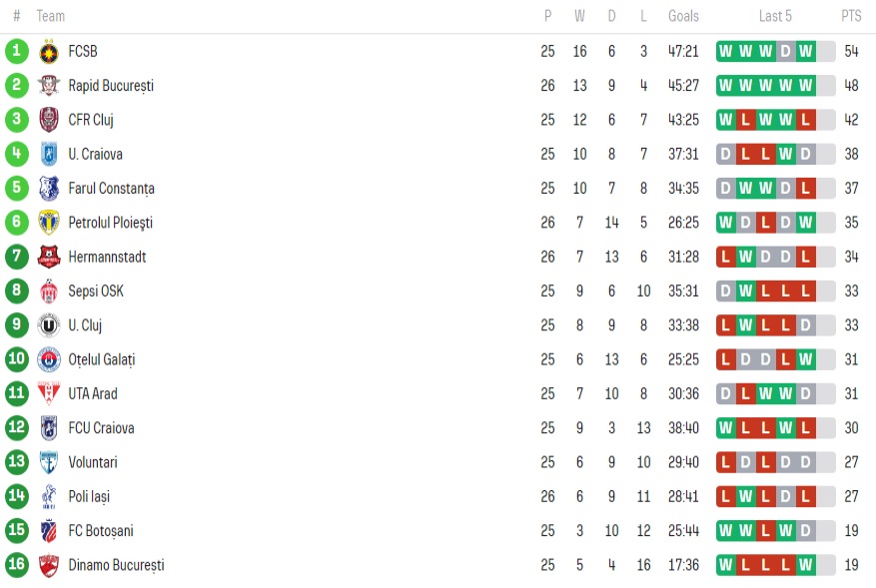Click the FCSB club crest icon
This screenshot has width=876, height=588.
[x=49, y=52]
